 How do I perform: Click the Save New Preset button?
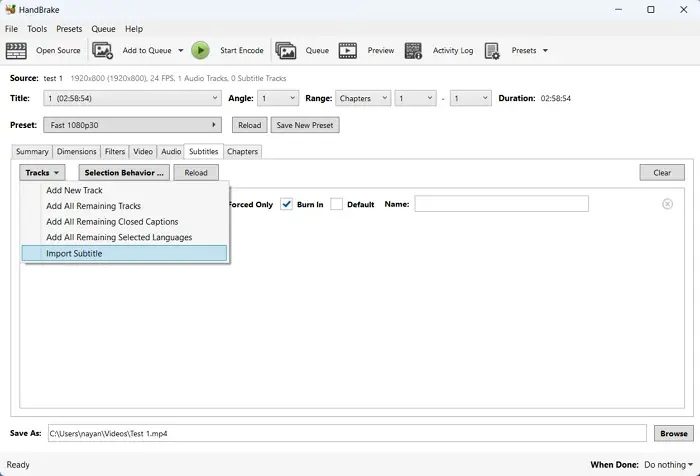tap(305, 125)
